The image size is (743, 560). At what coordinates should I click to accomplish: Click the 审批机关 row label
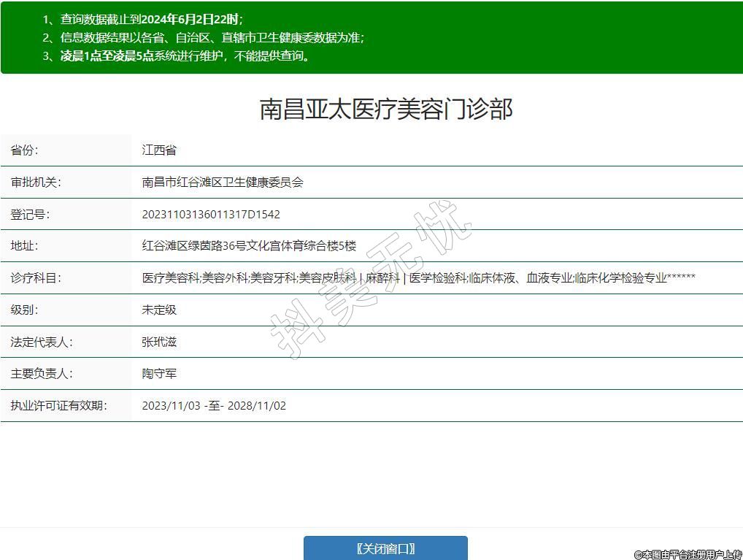tap(36, 183)
